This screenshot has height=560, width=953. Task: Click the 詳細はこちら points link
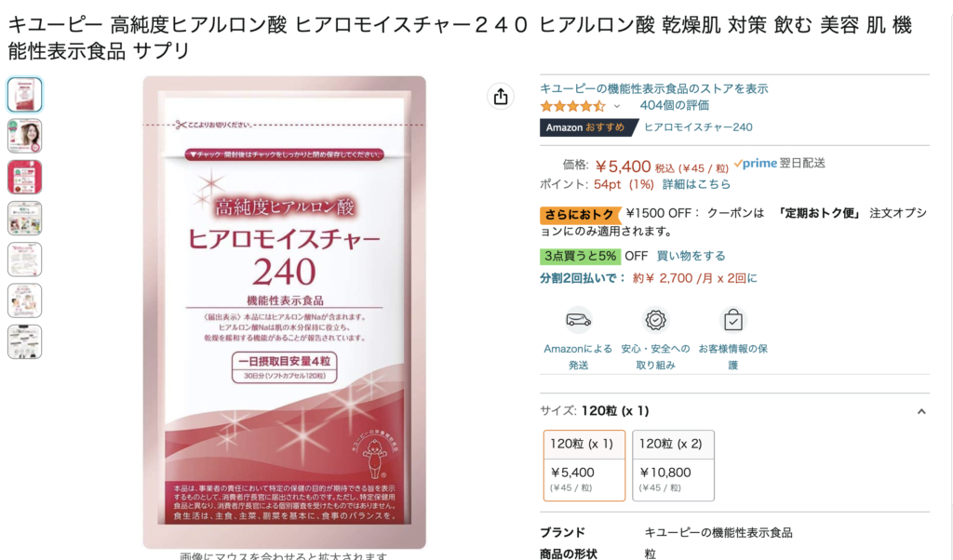click(x=696, y=184)
